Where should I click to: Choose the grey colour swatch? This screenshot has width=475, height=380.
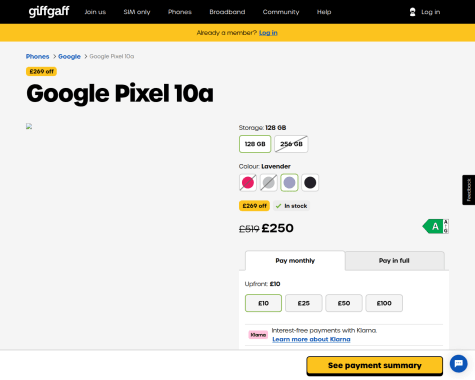click(268, 183)
